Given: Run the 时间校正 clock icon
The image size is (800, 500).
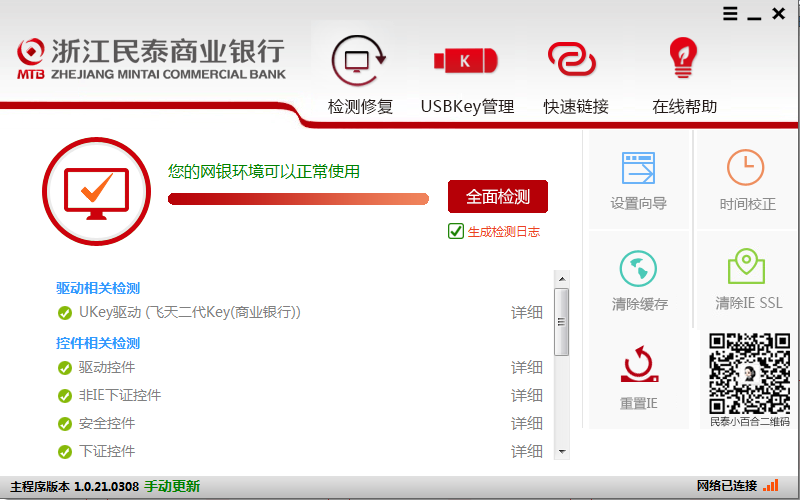Looking at the screenshot, I should coord(745,167).
